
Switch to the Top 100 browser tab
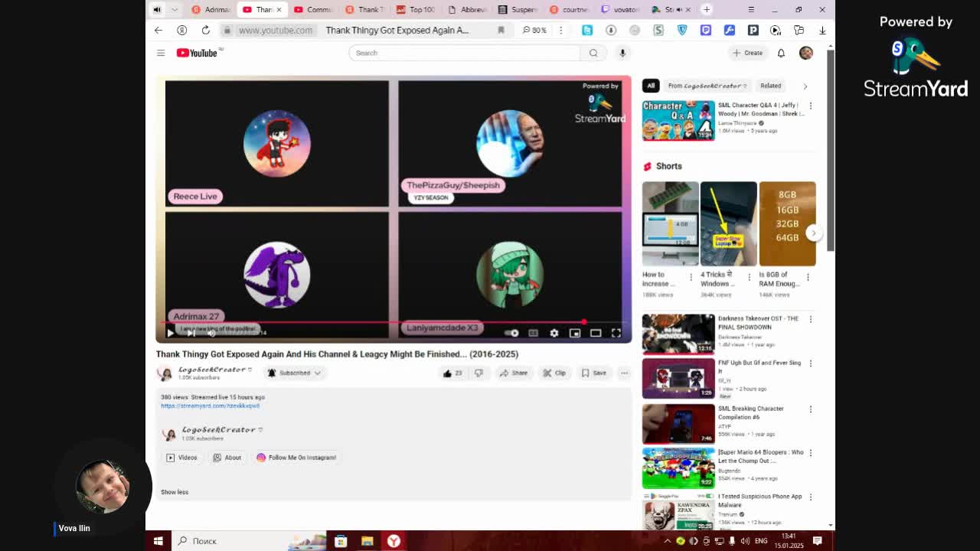[415, 9]
